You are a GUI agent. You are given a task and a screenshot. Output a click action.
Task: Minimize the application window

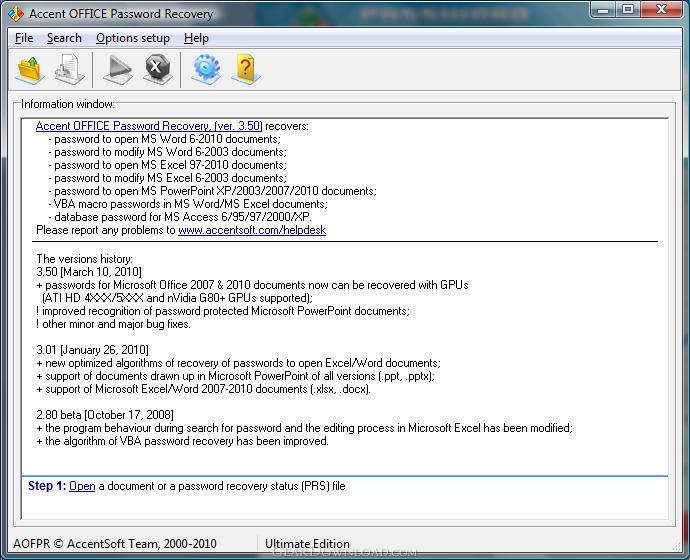click(x=603, y=10)
